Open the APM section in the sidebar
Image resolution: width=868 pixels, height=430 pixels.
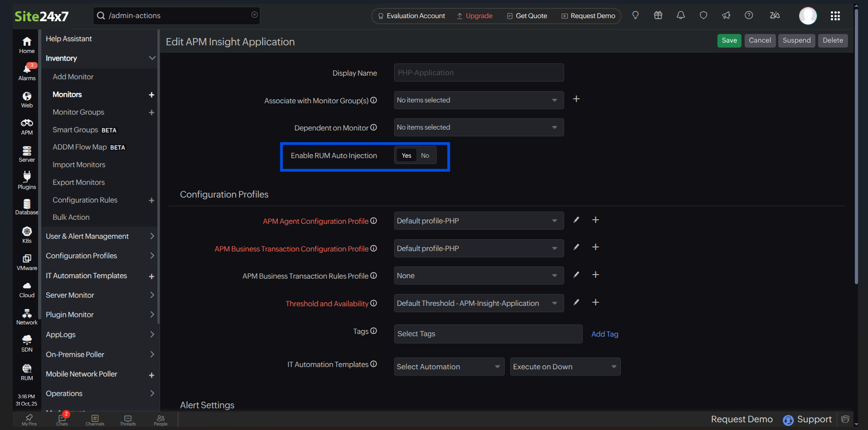pos(26,126)
